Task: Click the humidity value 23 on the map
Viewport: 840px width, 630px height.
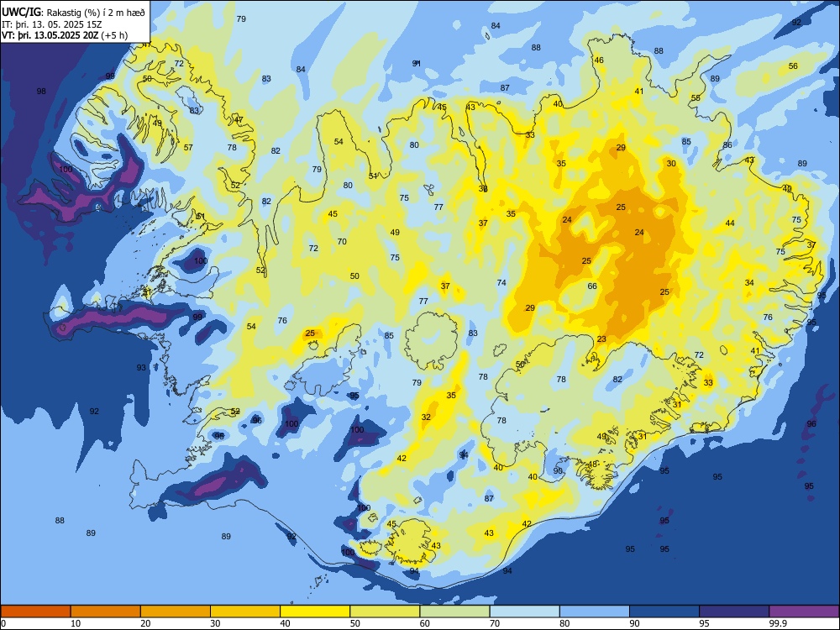Action: coord(601,339)
